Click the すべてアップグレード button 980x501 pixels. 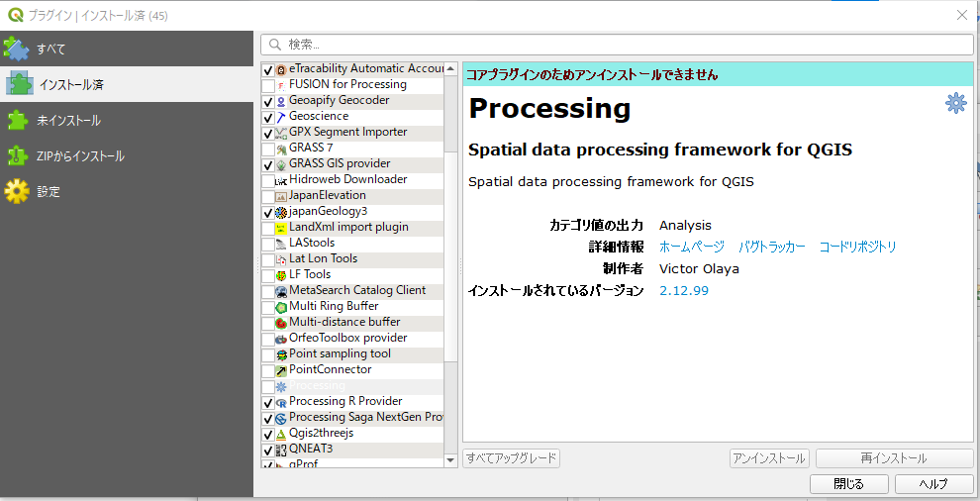coord(511,458)
